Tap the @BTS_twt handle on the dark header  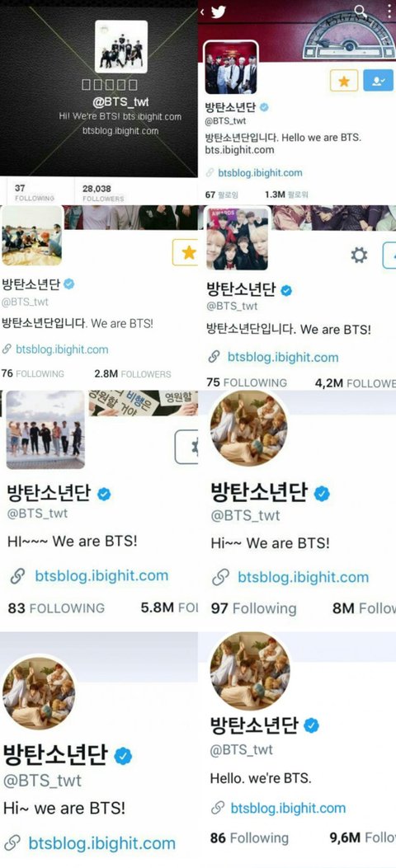(120, 102)
